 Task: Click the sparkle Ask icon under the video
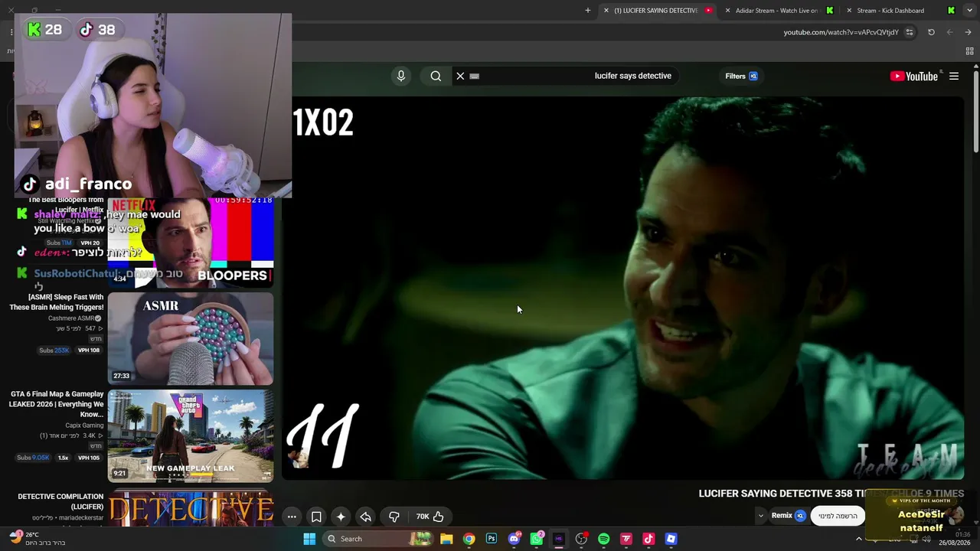[341, 517]
